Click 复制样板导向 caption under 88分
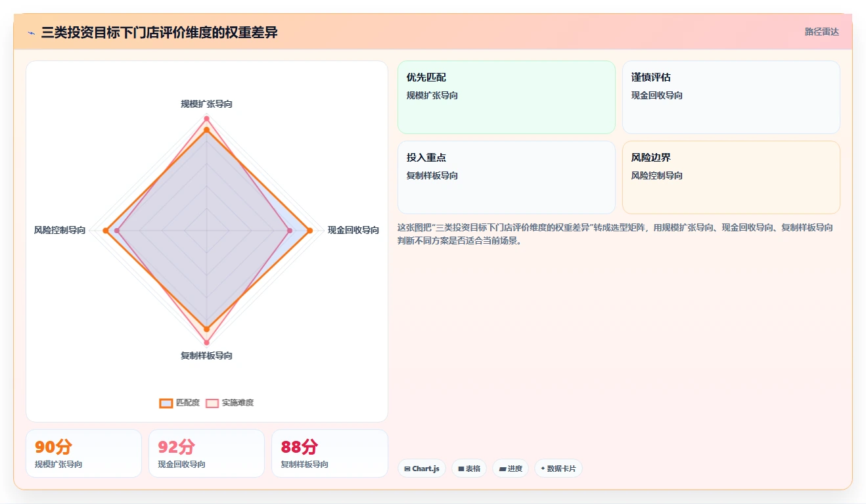The height and width of the screenshot is (504, 866). tap(304, 464)
